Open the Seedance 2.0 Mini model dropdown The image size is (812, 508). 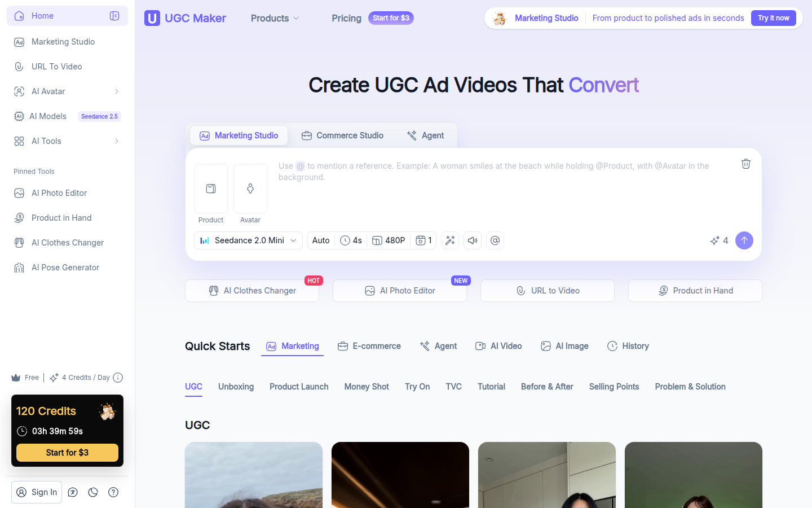tap(248, 240)
